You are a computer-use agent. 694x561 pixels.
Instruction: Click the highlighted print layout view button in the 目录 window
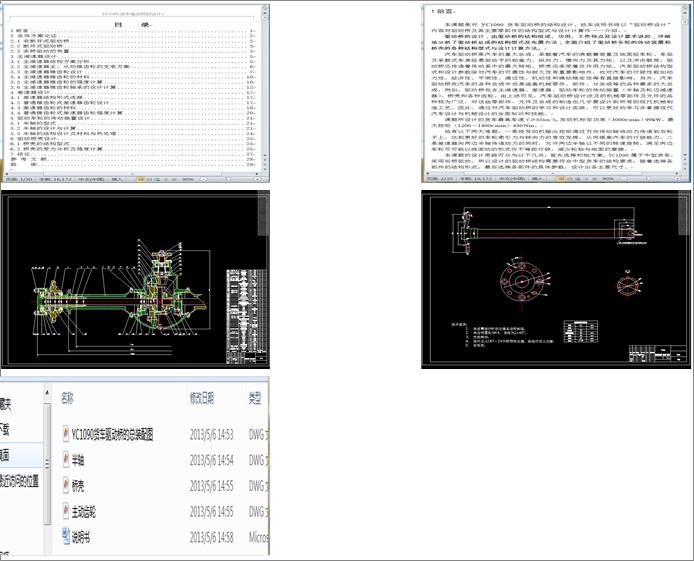(x=141, y=179)
